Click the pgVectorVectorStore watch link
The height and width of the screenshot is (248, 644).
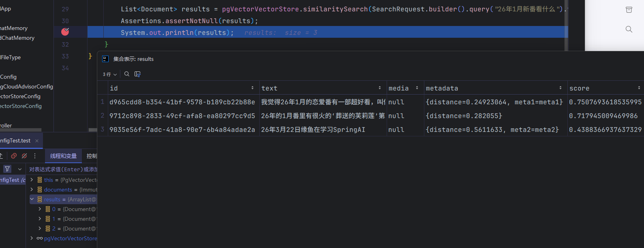point(70,238)
